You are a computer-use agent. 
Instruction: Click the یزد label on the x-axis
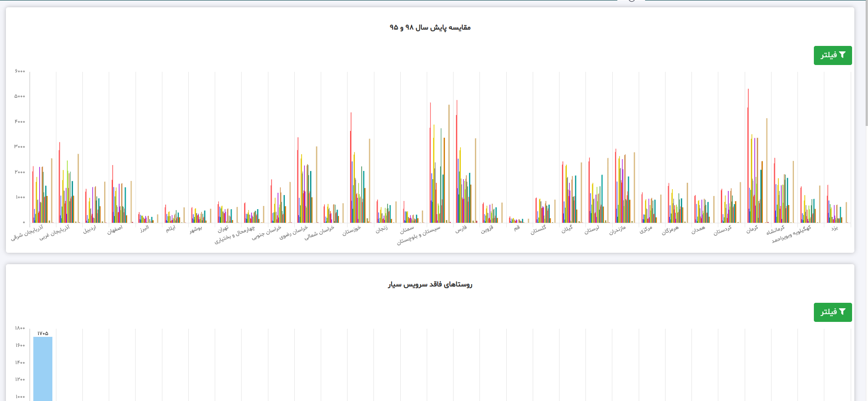click(x=834, y=228)
